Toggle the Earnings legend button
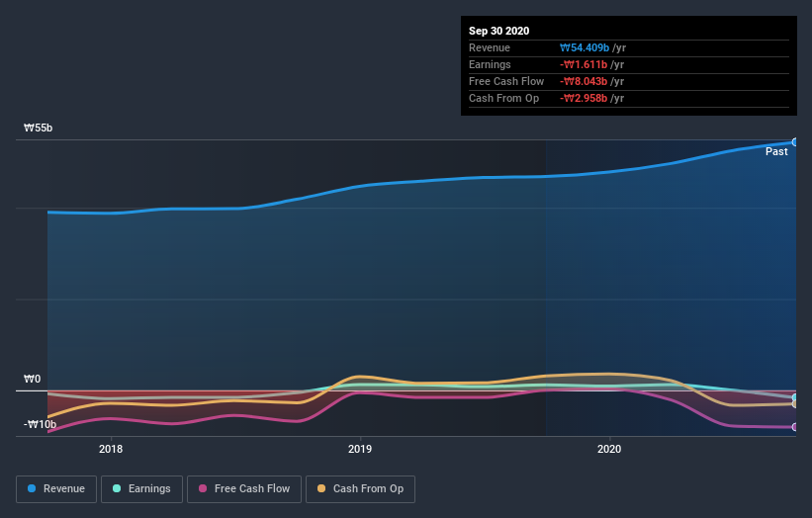The image size is (812, 518). (141, 489)
